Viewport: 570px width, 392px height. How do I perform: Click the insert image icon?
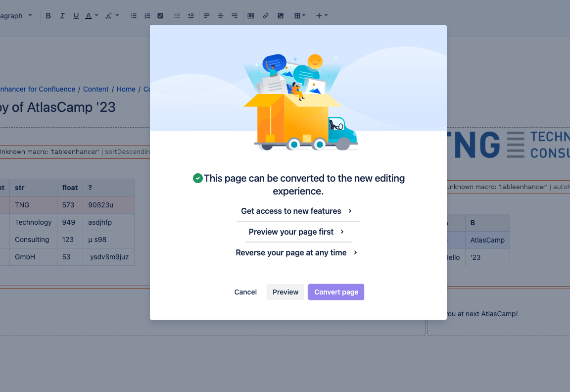pos(281,16)
